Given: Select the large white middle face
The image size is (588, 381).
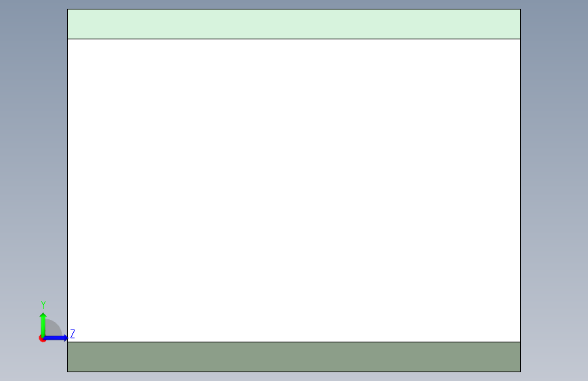Looking at the screenshot, I should pos(294,190).
